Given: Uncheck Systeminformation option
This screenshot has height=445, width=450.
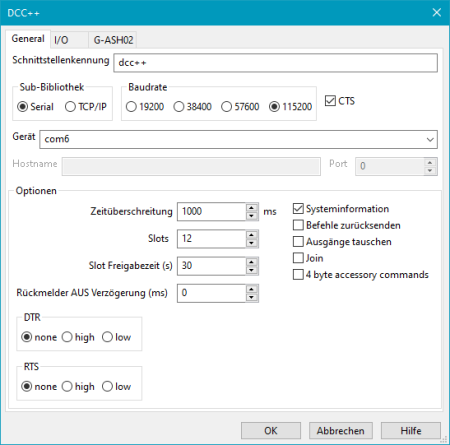Looking at the screenshot, I should 298,209.
